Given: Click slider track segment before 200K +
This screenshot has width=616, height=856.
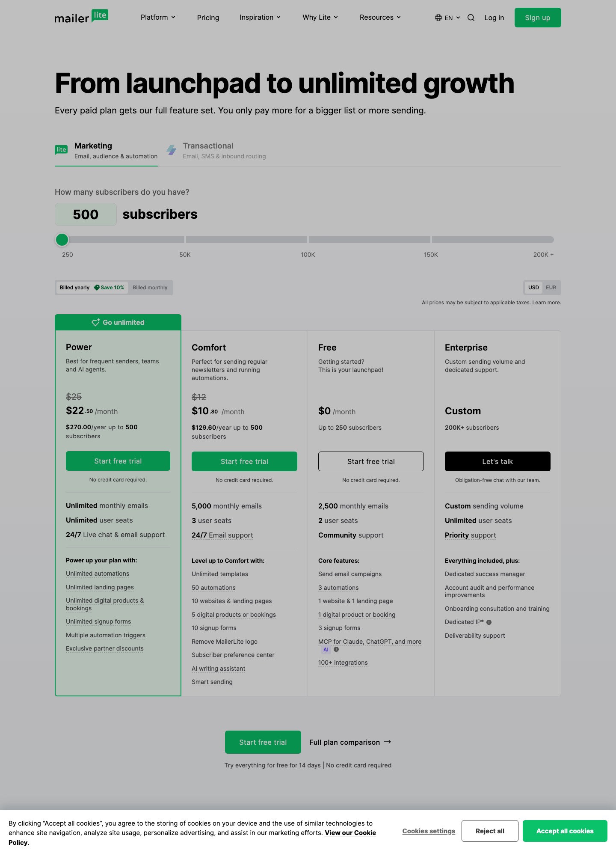Looking at the screenshot, I should (x=493, y=240).
